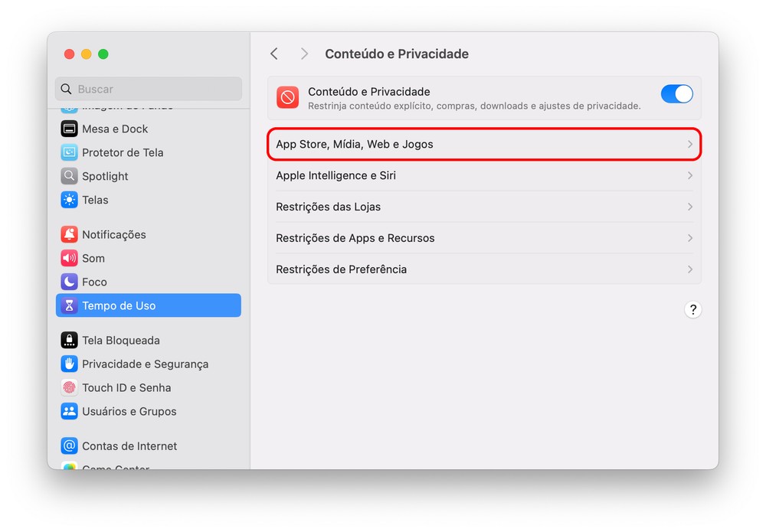Click the Foco moon icon
This screenshot has height=532, width=766.
tap(70, 282)
